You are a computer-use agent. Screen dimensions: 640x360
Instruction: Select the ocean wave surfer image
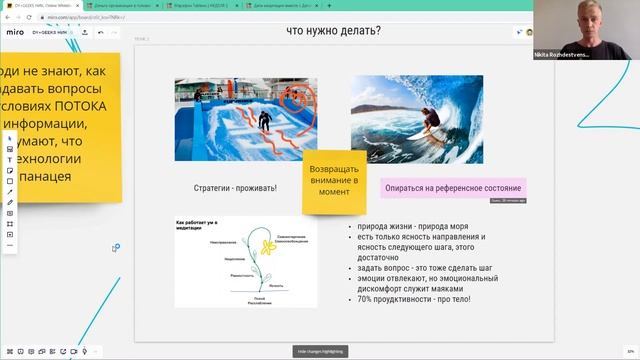417,119
